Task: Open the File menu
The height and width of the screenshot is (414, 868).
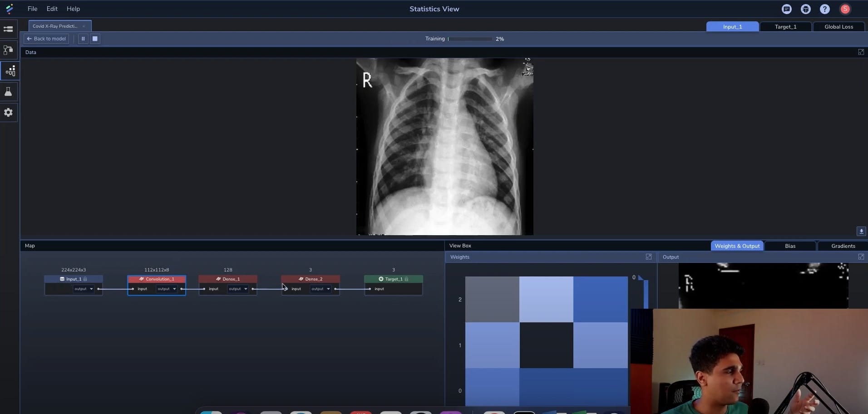Action: [32, 9]
